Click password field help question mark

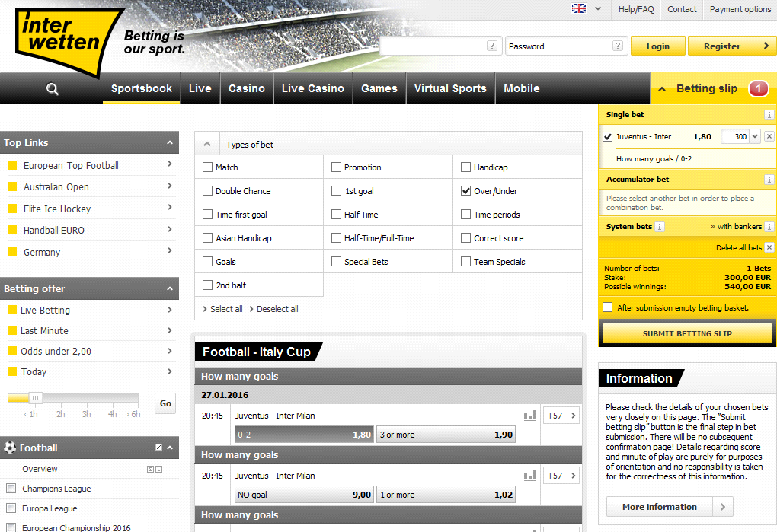coord(617,46)
